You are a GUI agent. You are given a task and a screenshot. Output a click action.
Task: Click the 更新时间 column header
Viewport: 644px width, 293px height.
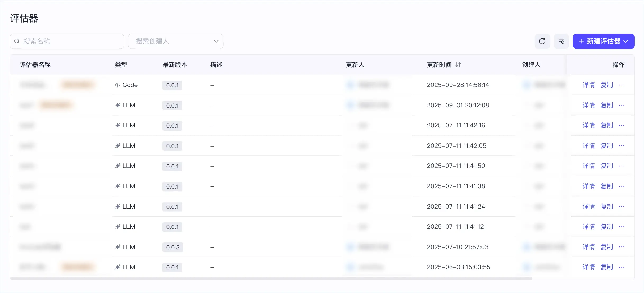[x=439, y=65]
